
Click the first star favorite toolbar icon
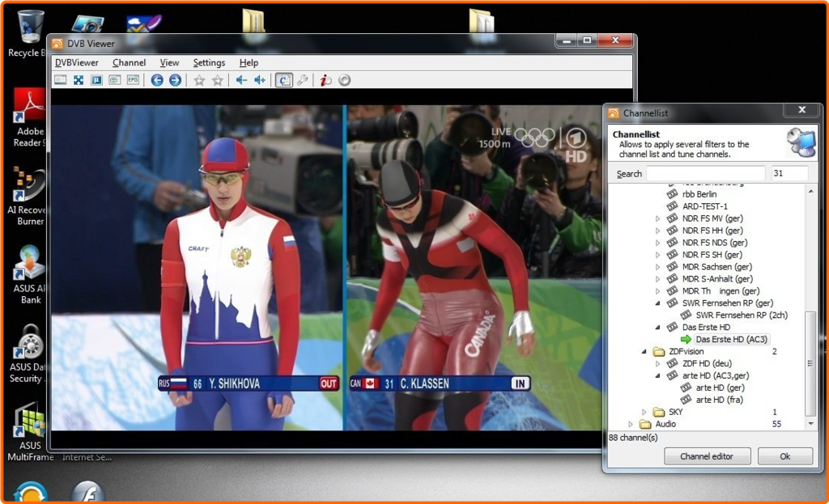[199, 80]
